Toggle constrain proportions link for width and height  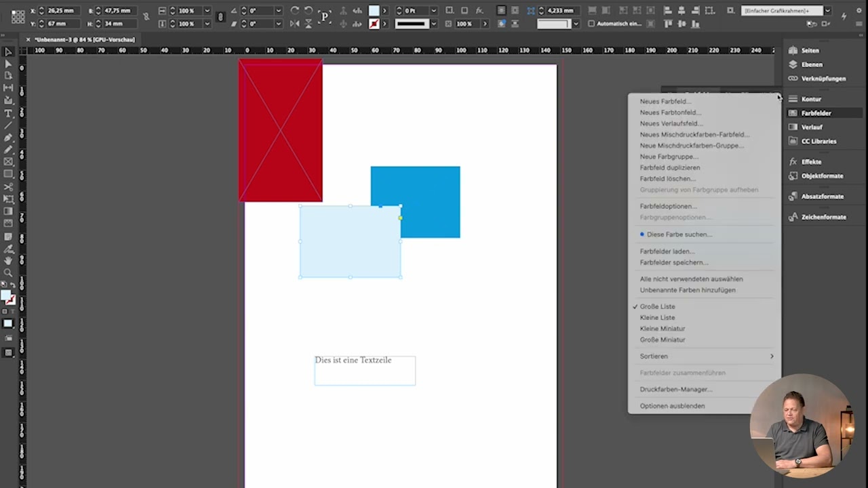[146, 17]
